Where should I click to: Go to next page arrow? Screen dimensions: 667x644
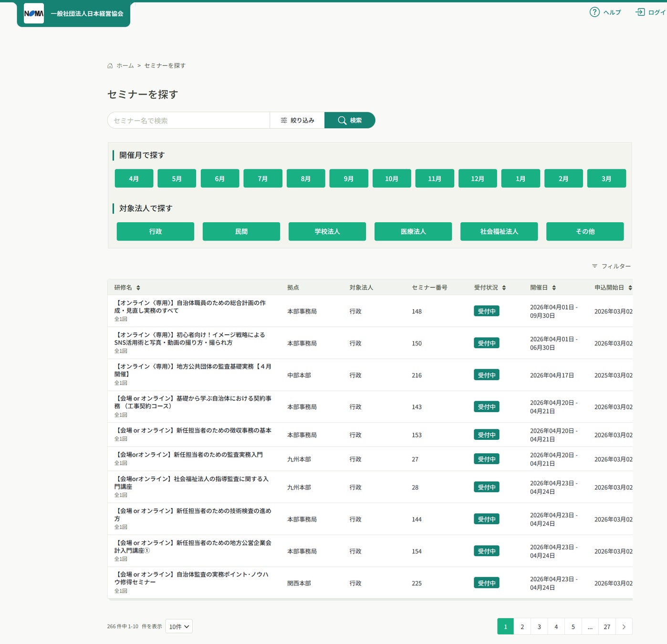pyautogui.click(x=624, y=627)
